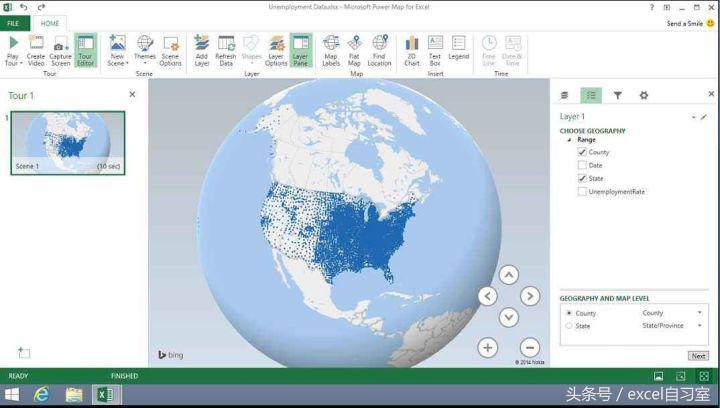The width and height of the screenshot is (720, 408).
Task: Select the HOME ribbon tab
Action: point(50,23)
